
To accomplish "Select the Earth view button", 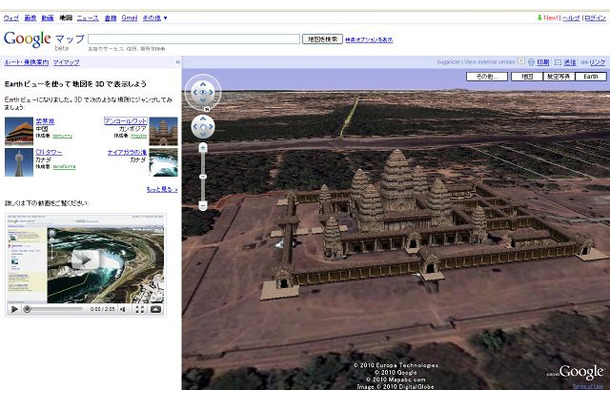I will pyautogui.click(x=591, y=76).
